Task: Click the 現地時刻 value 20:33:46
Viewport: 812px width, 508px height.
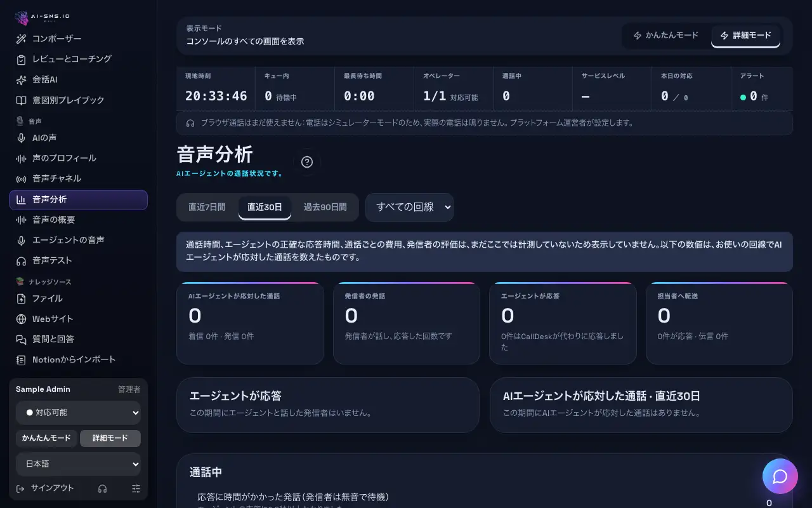Action: coord(216,97)
